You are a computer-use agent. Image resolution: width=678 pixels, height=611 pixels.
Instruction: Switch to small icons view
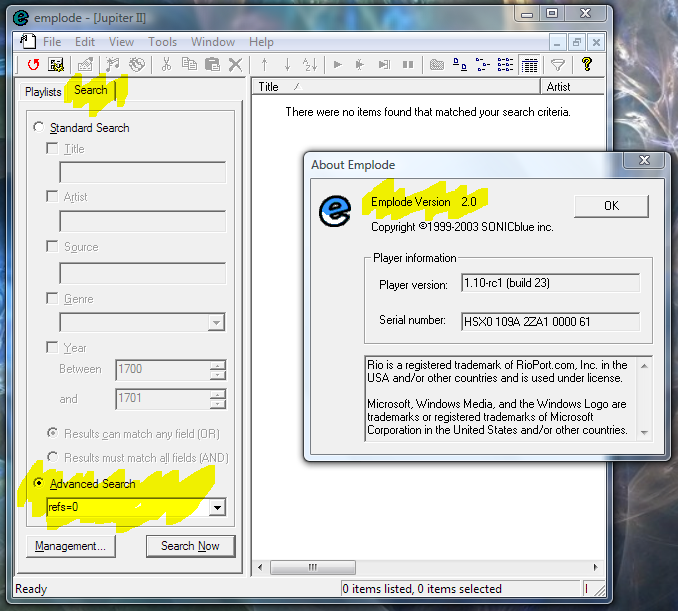(x=483, y=65)
